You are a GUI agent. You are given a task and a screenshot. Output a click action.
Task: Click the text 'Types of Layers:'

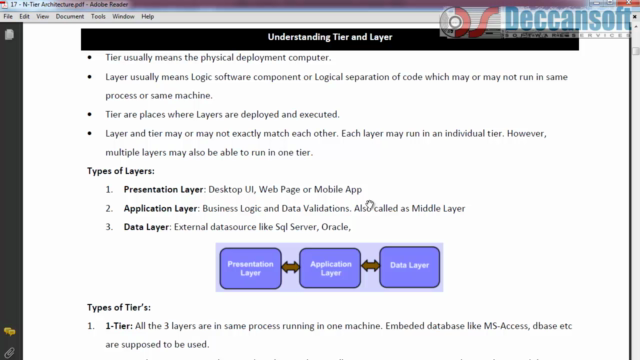[x=121, y=171]
